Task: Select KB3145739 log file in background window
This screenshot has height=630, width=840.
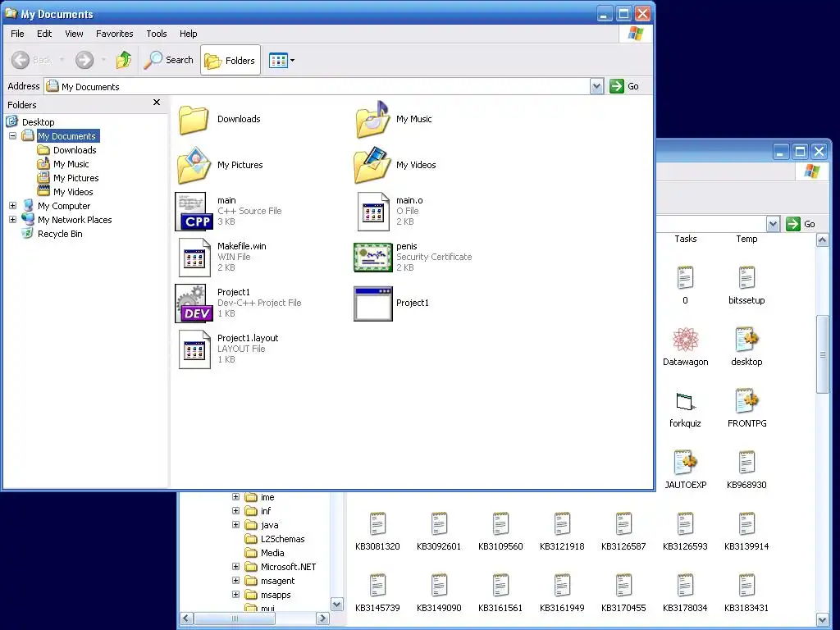Action: click(377, 586)
